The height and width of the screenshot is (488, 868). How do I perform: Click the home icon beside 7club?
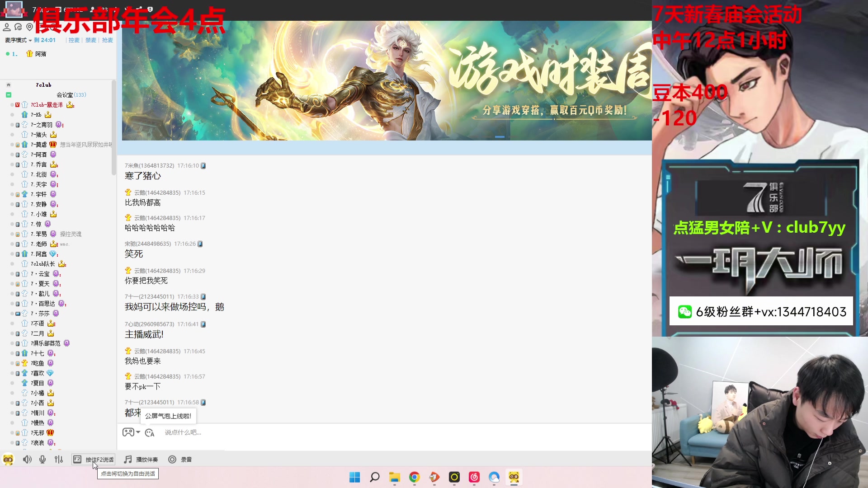[9, 85]
